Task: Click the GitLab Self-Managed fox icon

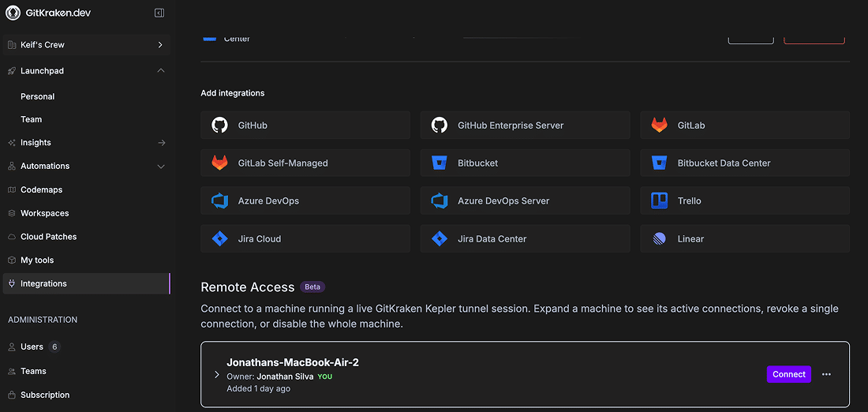Action: pyautogui.click(x=220, y=163)
